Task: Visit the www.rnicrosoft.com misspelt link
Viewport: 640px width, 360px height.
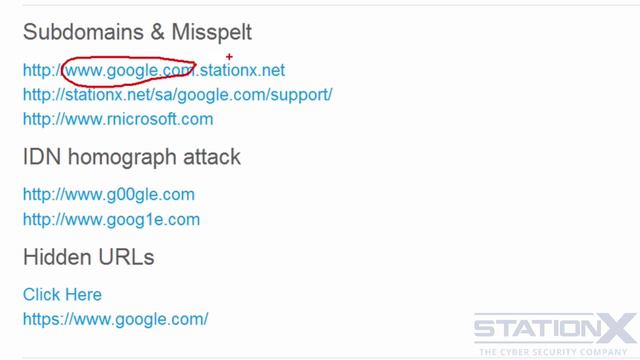Action: 118,119
